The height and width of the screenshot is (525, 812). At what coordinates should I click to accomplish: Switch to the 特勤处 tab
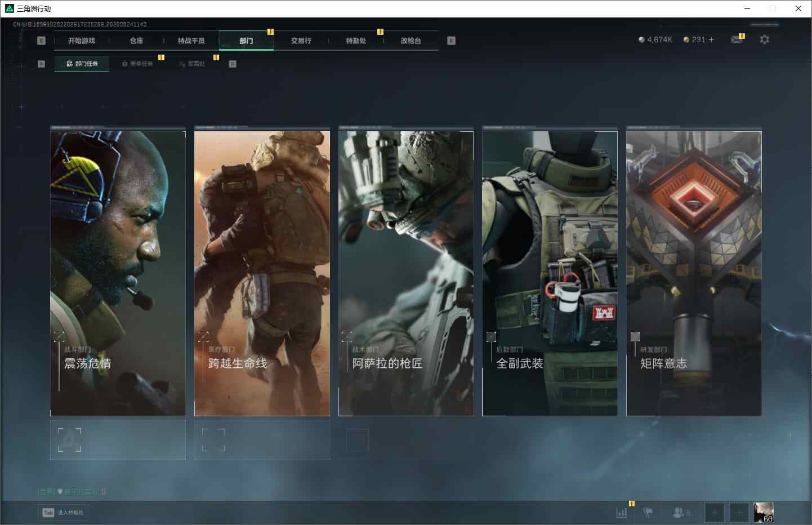[356, 41]
